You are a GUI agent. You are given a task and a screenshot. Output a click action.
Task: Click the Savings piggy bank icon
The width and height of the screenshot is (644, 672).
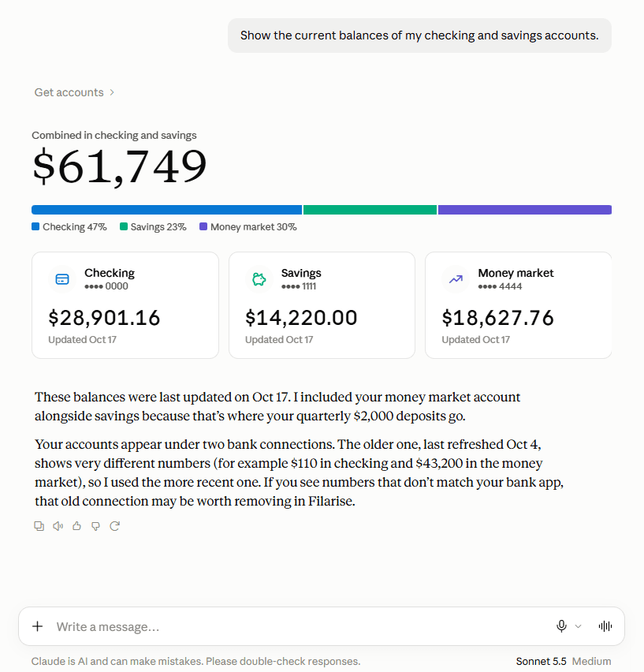(x=259, y=279)
